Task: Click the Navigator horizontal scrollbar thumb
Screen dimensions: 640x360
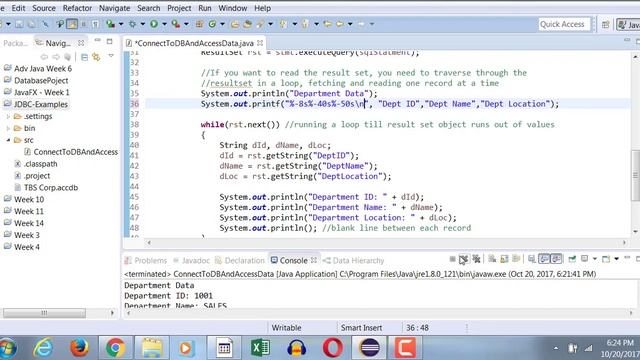Action: [x=44, y=313]
